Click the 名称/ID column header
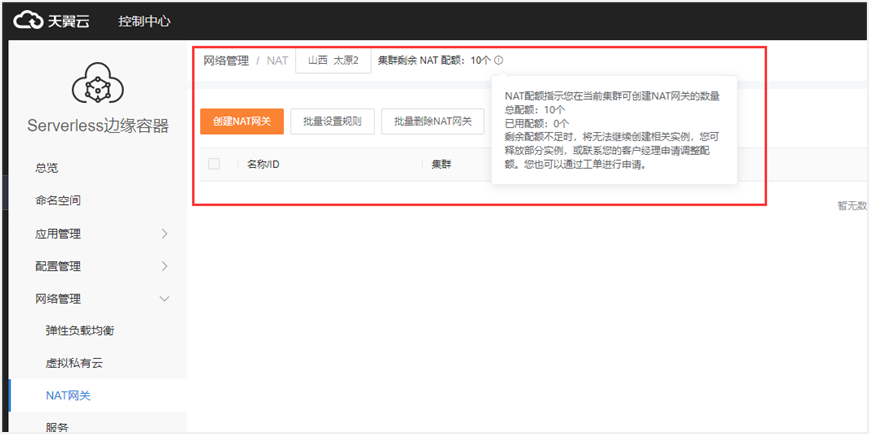 263,165
